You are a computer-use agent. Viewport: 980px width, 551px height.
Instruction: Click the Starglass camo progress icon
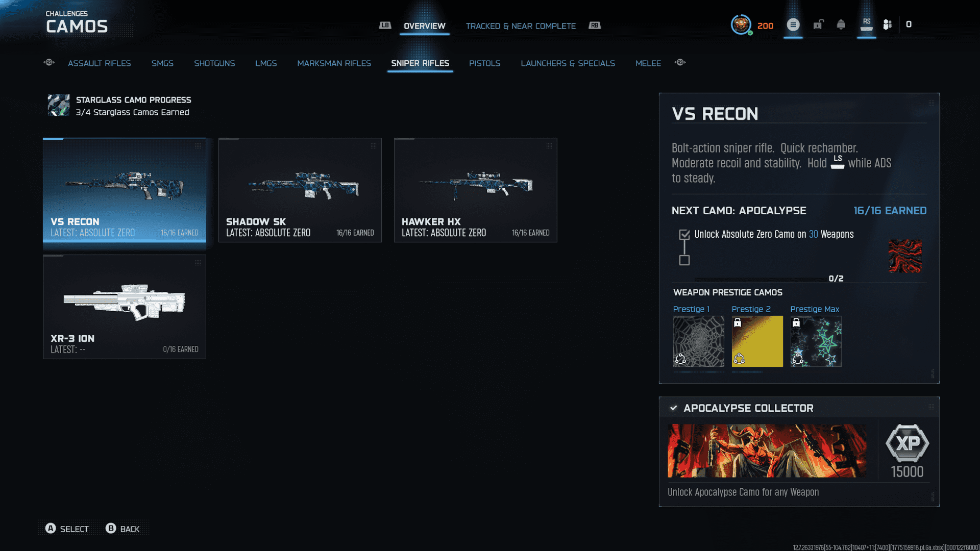click(59, 105)
